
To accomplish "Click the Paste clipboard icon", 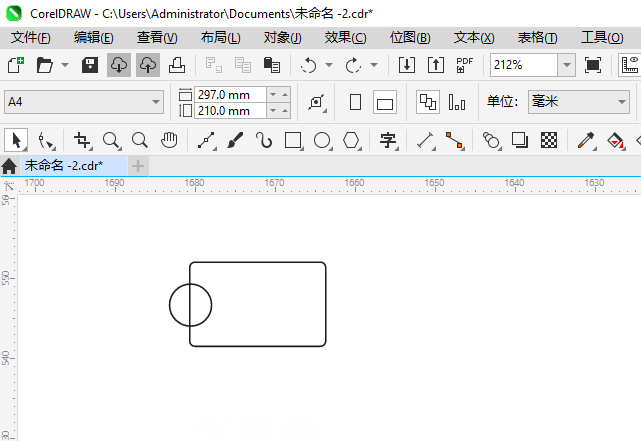I will click(x=272, y=65).
